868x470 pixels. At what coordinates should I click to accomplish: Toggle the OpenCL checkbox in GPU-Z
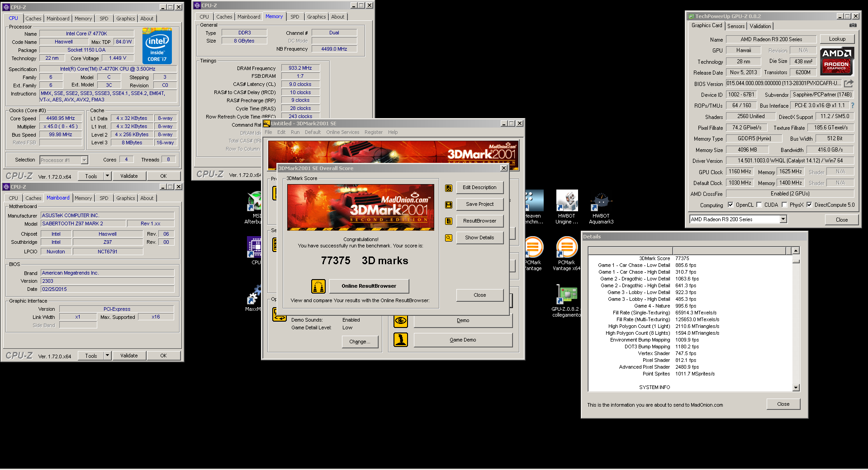point(730,205)
